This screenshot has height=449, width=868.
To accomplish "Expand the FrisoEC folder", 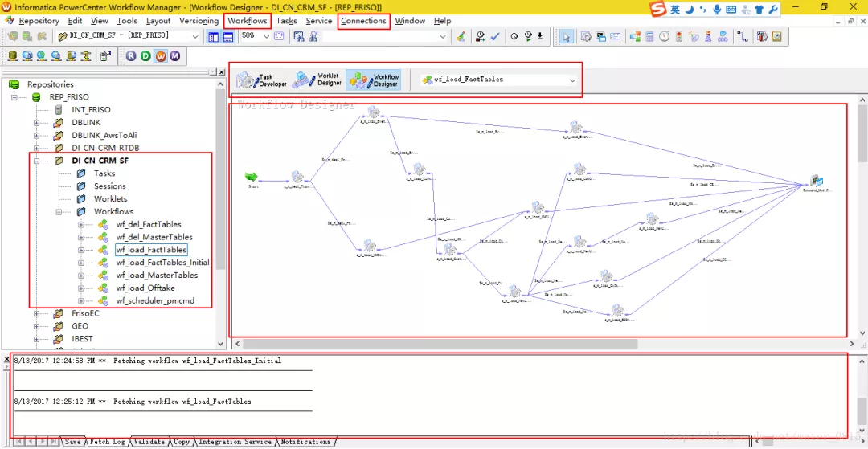I will (x=36, y=313).
